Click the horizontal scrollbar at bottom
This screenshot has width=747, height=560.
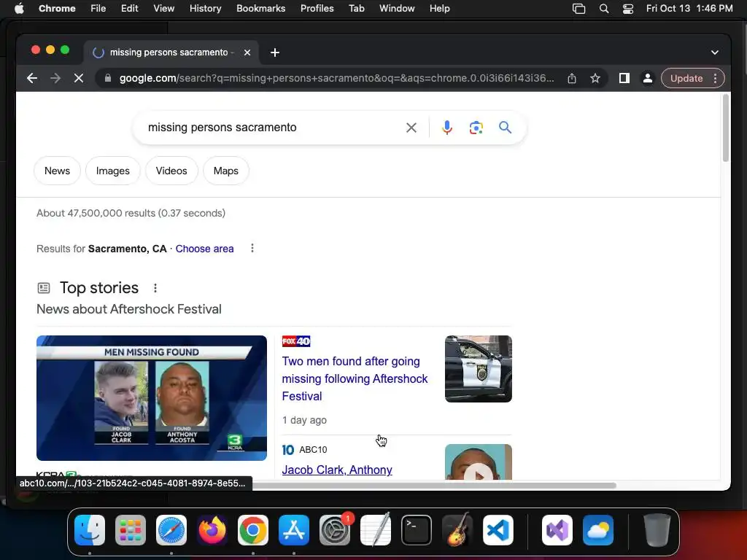tap(433, 485)
